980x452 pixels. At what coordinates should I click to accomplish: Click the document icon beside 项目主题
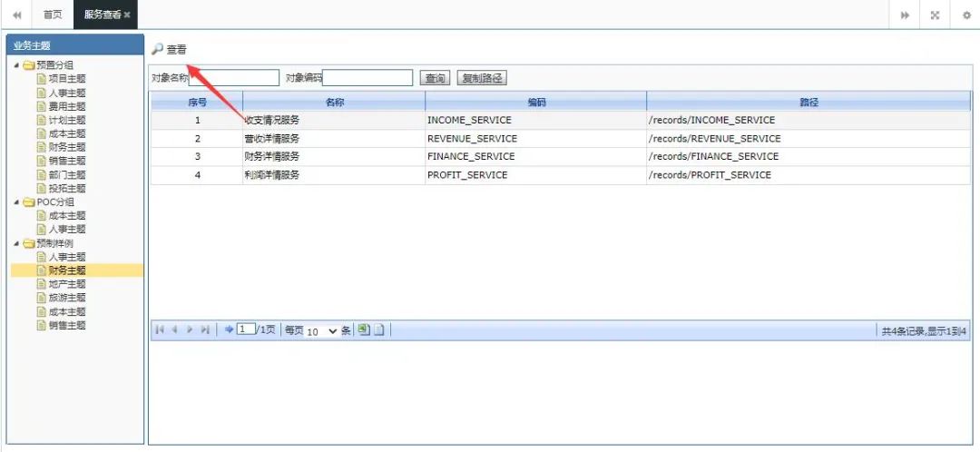42,79
